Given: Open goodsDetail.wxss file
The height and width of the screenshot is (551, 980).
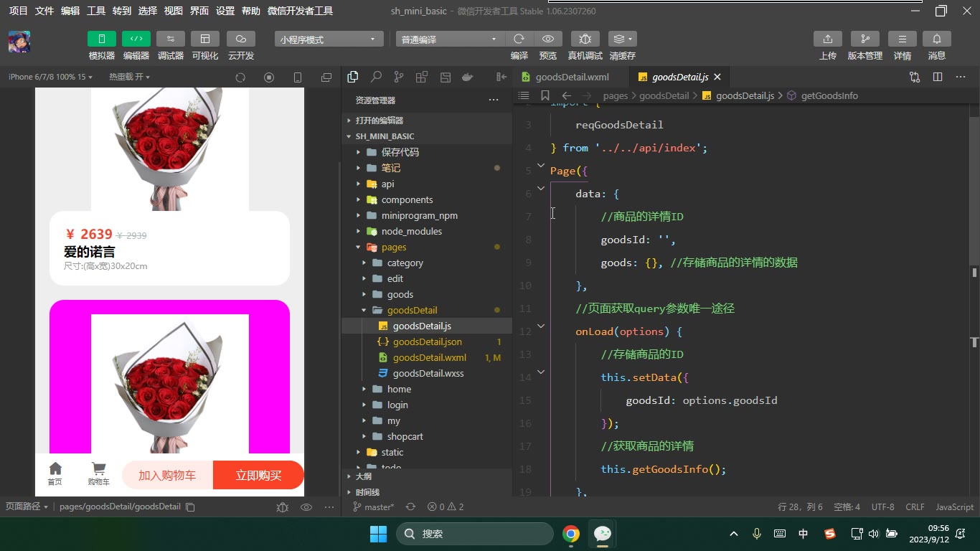Looking at the screenshot, I should [428, 373].
